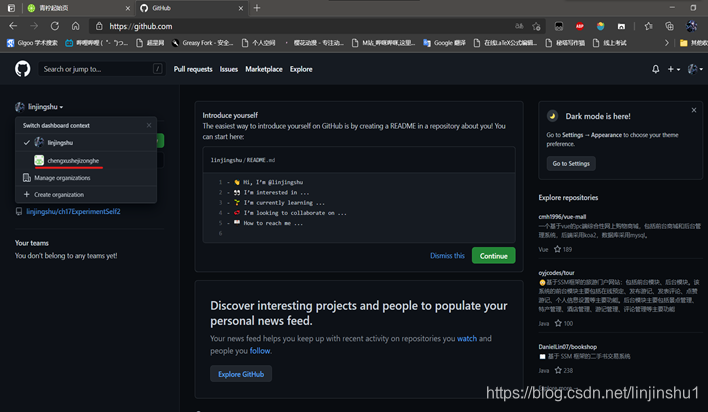708x412 pixels.
Task: Close the Switch dashboard context popup
Action: pyautogui.click(x=149, y=125)
